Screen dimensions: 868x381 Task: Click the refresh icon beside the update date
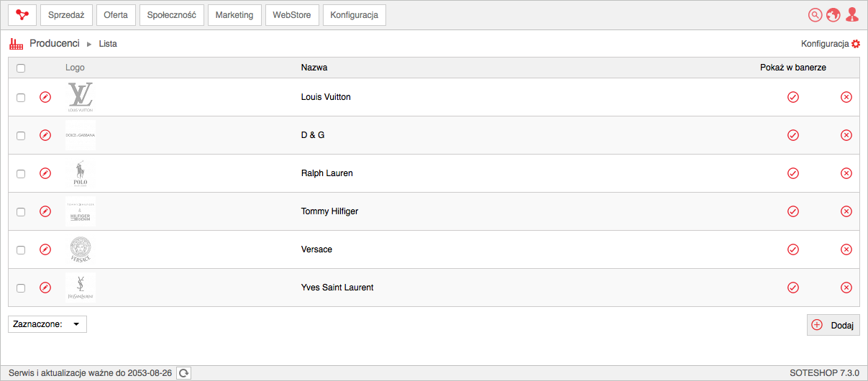click(184, 373)
